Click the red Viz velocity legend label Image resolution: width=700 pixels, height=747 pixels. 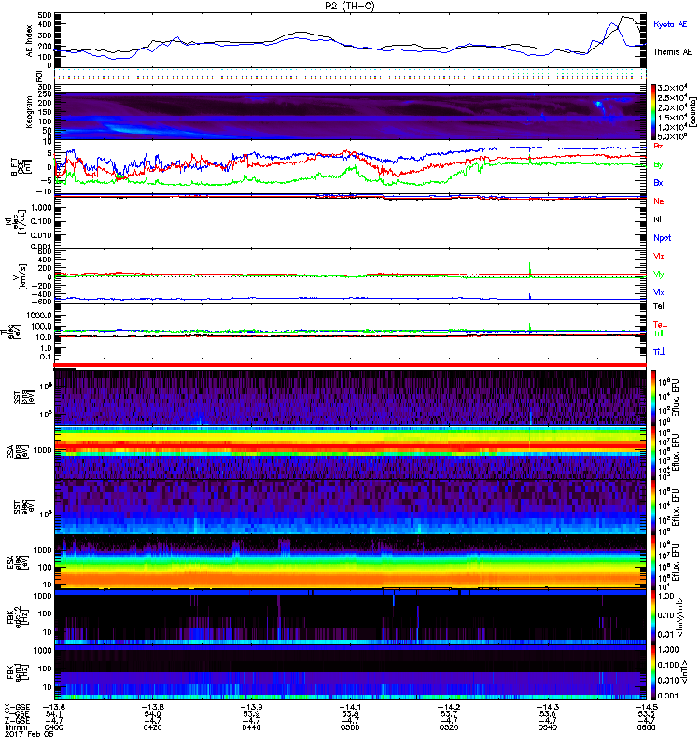tap(658, 256)
